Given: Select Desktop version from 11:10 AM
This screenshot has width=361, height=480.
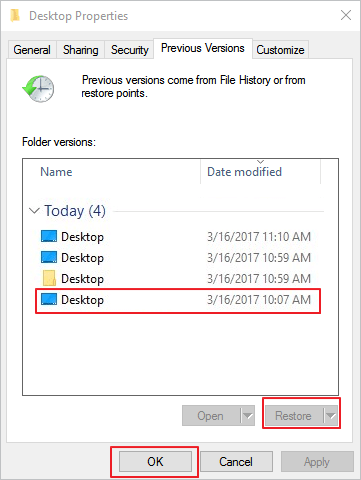Looking at the screenshot, I should (x=176, y=237).
